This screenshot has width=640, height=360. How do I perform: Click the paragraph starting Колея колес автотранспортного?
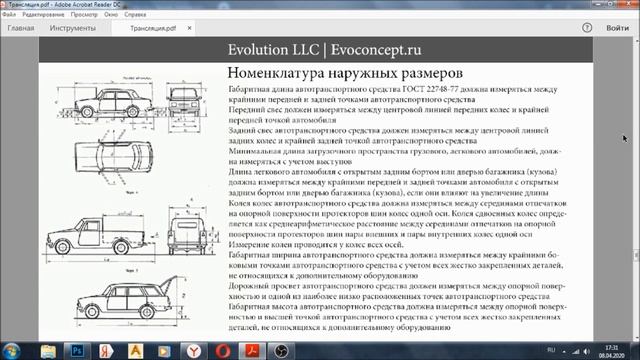coord(398,218)
